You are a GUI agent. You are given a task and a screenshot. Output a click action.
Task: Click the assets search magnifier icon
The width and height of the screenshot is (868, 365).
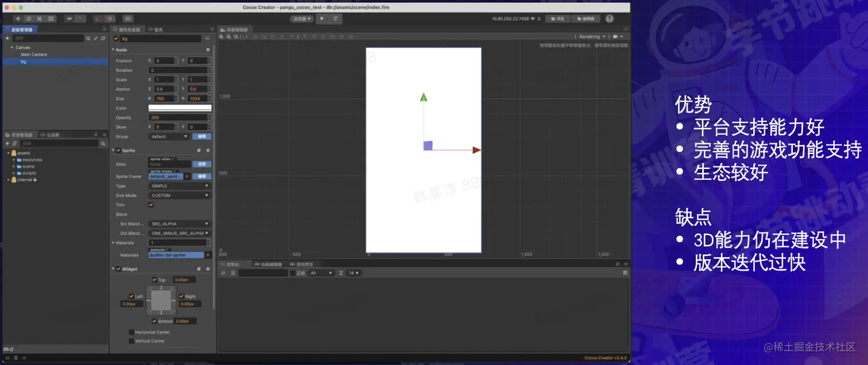point(103,144)
